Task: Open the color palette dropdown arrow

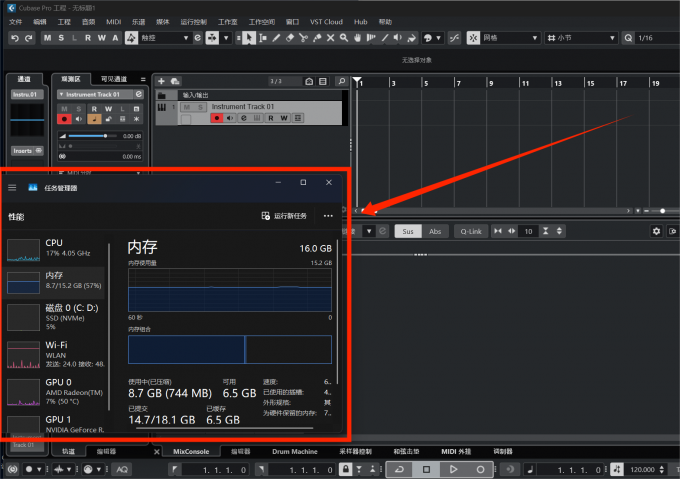Action: (x=438, y=38)
